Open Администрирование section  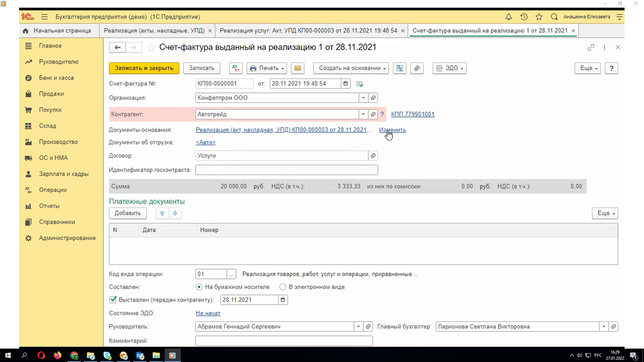pos(67,238)
